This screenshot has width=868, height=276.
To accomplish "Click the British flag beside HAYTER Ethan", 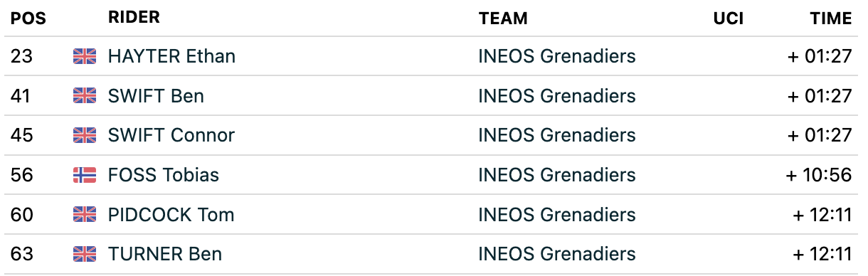I will [x=85, y=57].
